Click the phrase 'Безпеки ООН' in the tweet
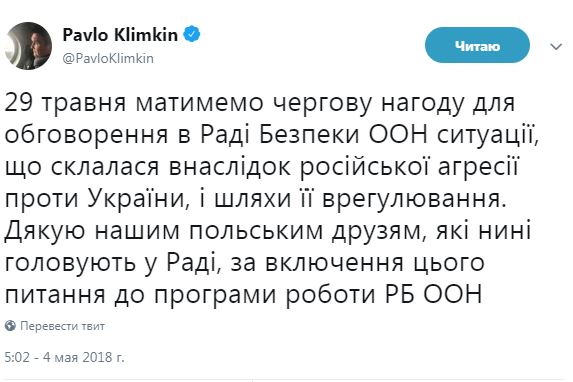The image size is (573, 382). click(x=343, y=135)
